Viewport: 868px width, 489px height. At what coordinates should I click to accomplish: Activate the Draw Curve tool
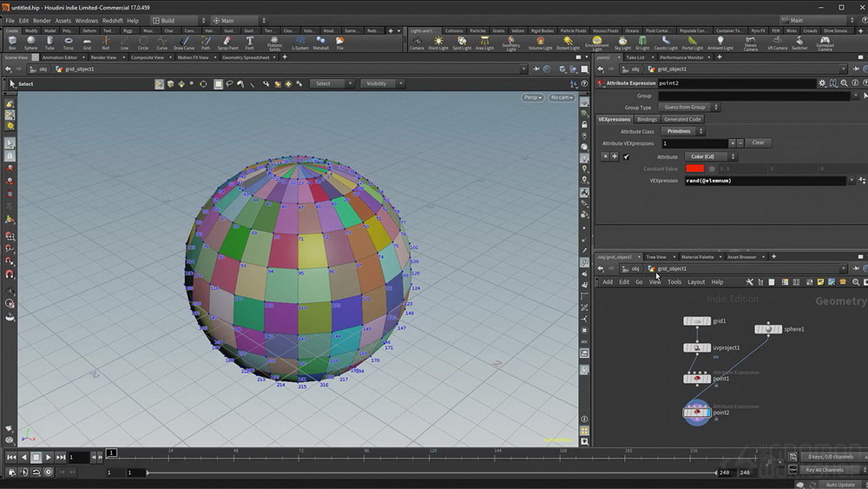[x=184, y=43]
